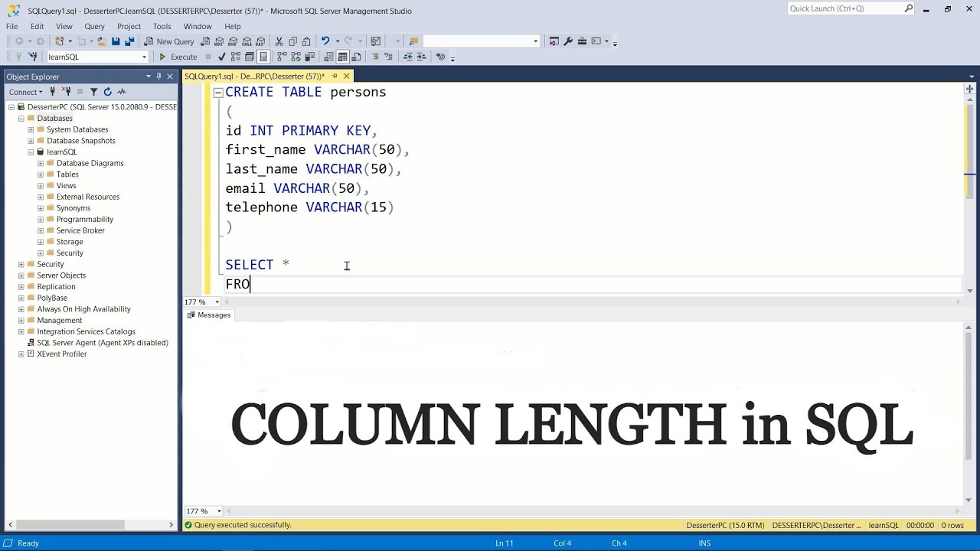
Task: Click the DAX query icon
Action: 261,41
